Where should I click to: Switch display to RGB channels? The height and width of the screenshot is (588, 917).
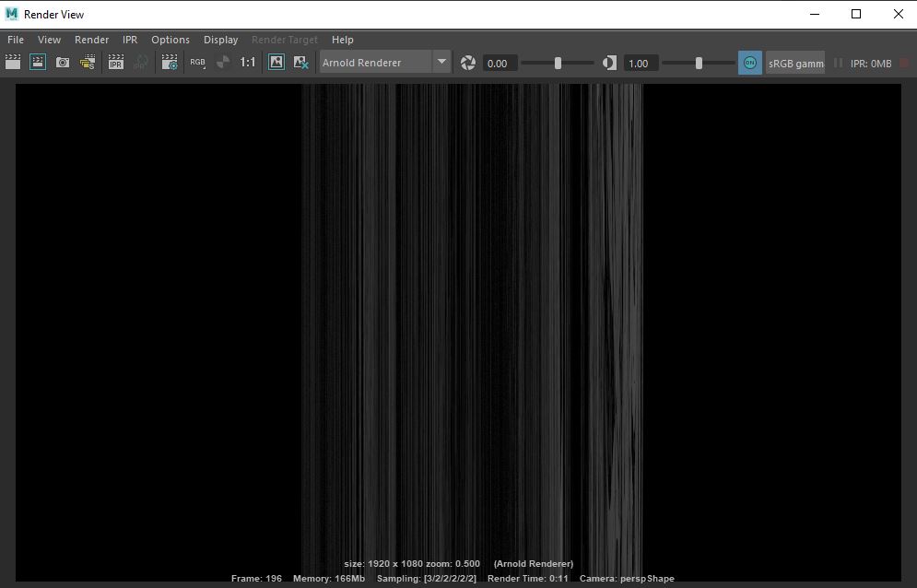pyautogui.click(x=197, y=62)
